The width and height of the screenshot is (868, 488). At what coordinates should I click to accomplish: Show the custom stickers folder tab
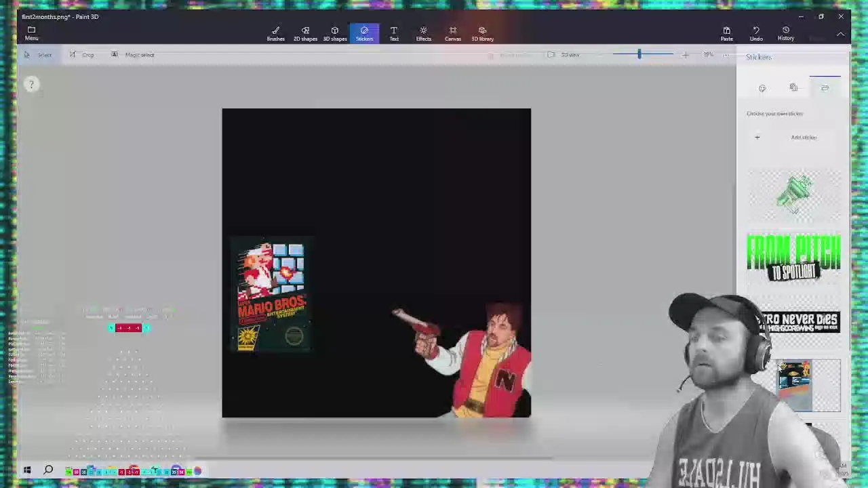tap(825, 88)
